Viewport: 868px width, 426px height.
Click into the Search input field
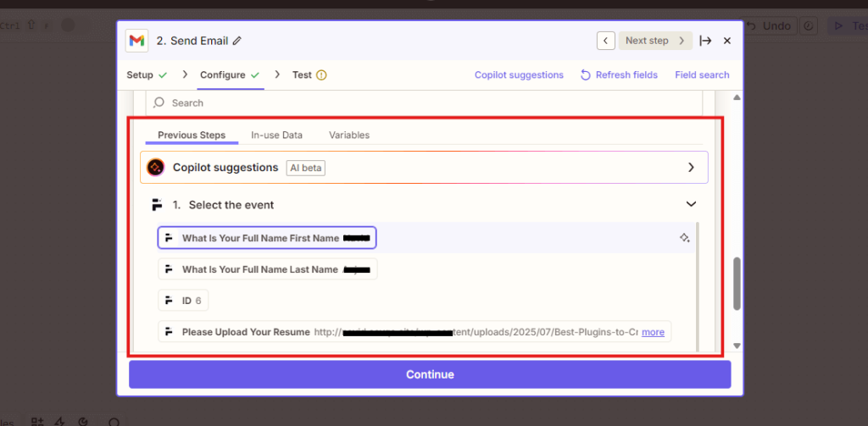point(424,103)
